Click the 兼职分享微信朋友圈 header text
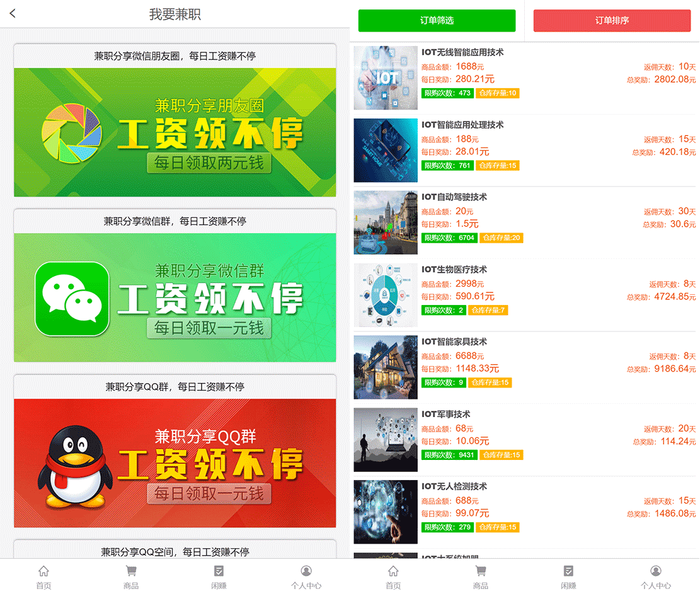Viewport: 700px width, 591px height. (x=175, y=55)
